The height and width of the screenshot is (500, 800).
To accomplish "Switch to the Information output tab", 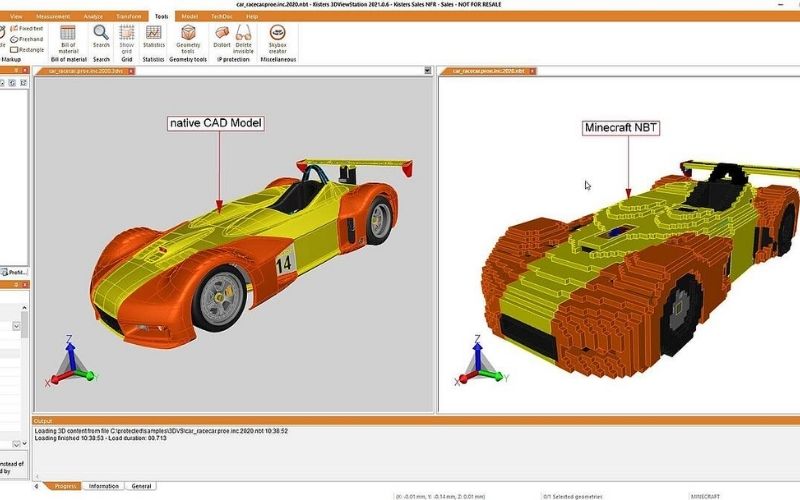I will click(x=104, y=486).
